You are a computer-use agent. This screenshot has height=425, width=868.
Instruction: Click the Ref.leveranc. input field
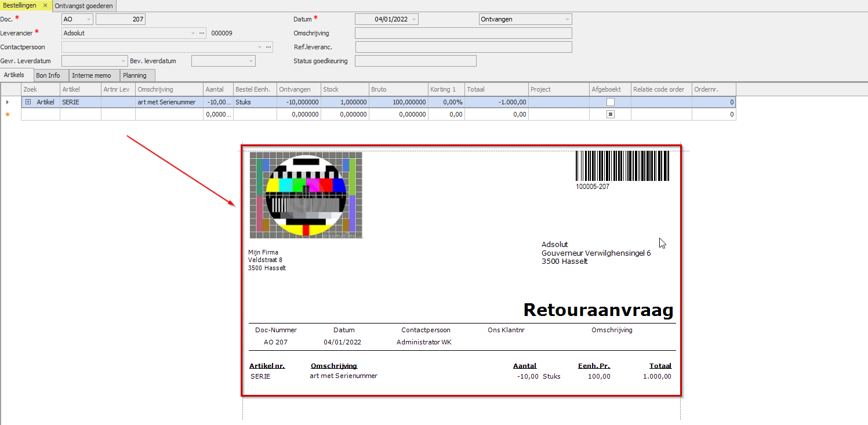[x=463, y=47]
